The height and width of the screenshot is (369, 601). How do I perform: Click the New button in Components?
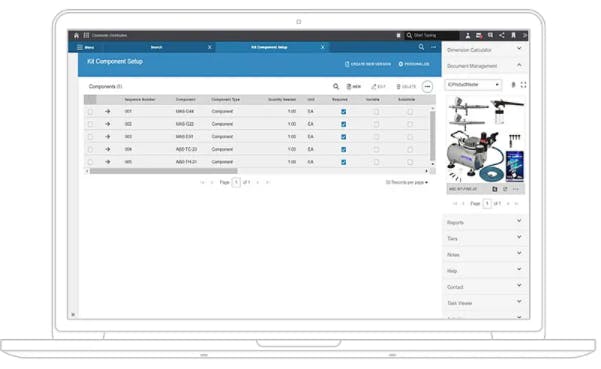click(x=354, y=87)
